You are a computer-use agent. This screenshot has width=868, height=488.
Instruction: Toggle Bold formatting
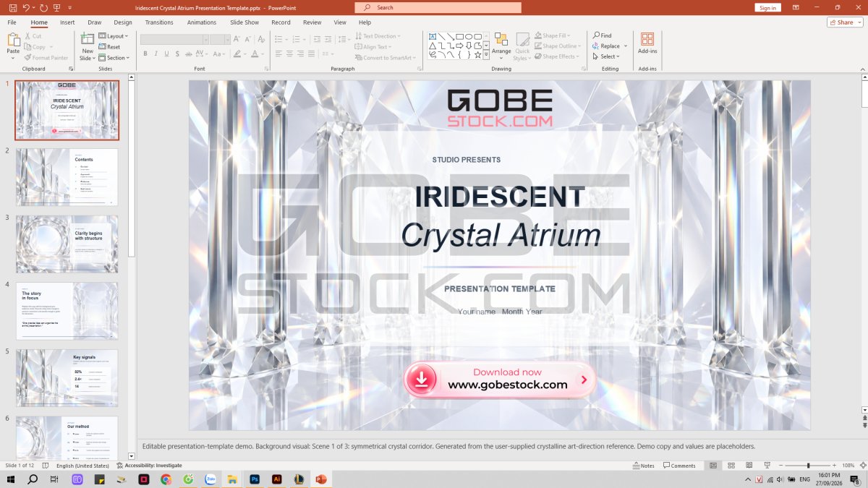coord(145,53)
